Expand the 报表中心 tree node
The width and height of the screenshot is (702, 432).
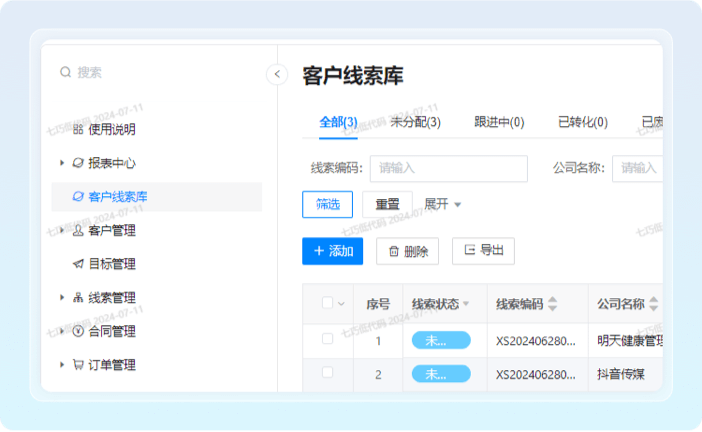62,163
